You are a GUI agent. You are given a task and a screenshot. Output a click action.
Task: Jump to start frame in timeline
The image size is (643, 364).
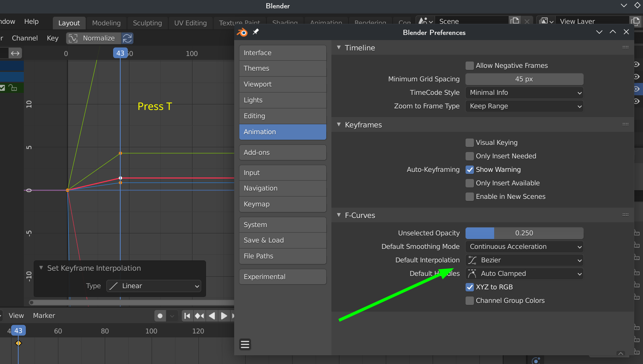187,316
